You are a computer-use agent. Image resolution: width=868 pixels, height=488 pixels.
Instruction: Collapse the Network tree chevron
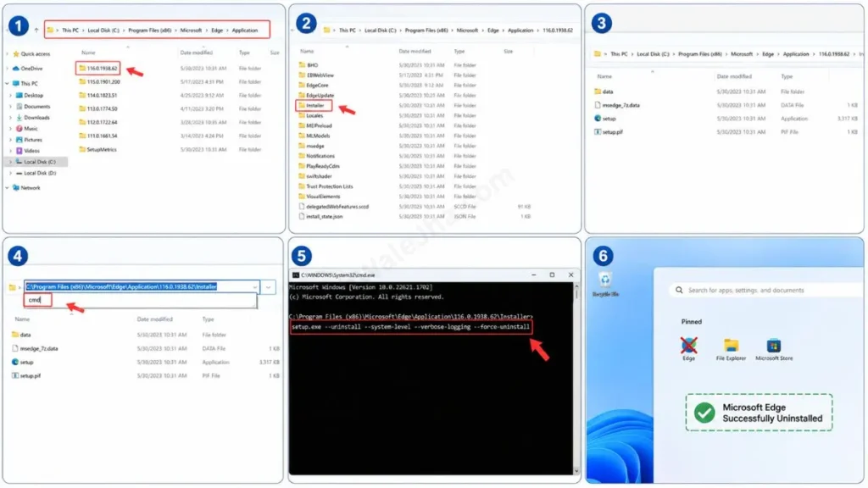tap(7, 188)
